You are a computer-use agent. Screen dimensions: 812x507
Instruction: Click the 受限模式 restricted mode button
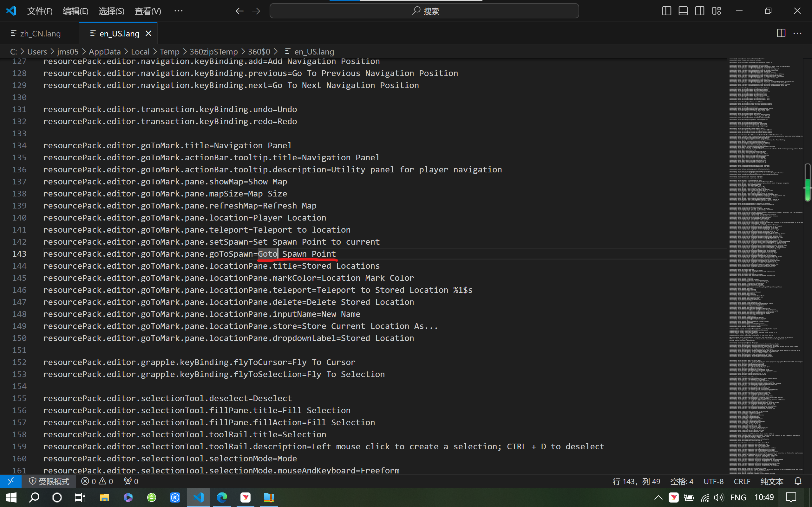(x=49, y=481)
